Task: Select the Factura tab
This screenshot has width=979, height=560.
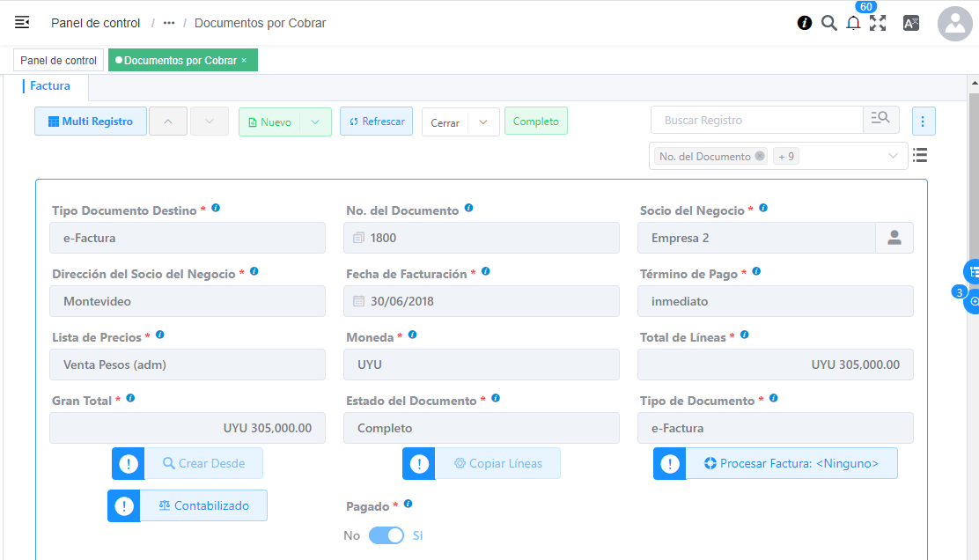Action: click(x=49, y=86)
